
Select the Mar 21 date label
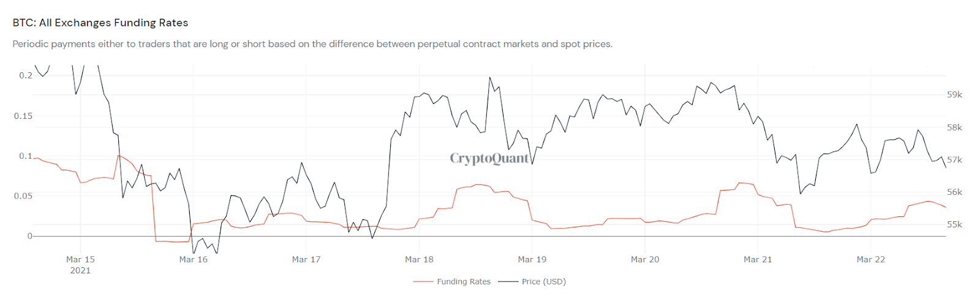click(758, 260)
